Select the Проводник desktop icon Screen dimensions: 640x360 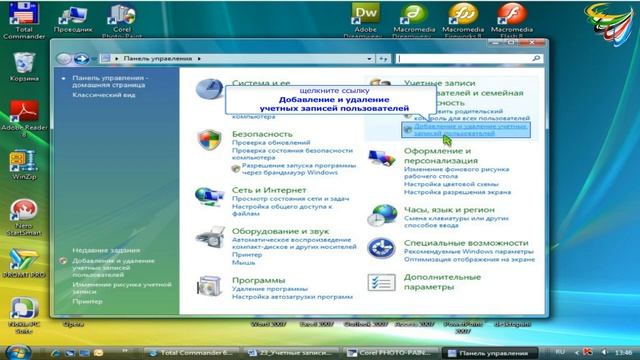(x=73, y=20)
